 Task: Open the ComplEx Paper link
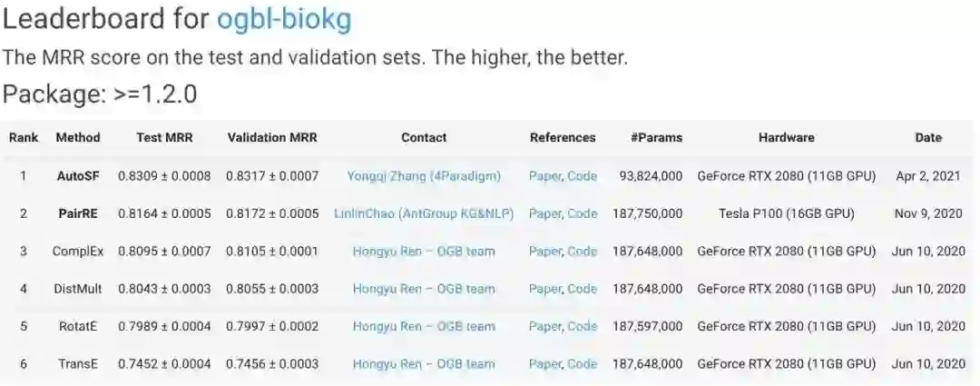544,252
